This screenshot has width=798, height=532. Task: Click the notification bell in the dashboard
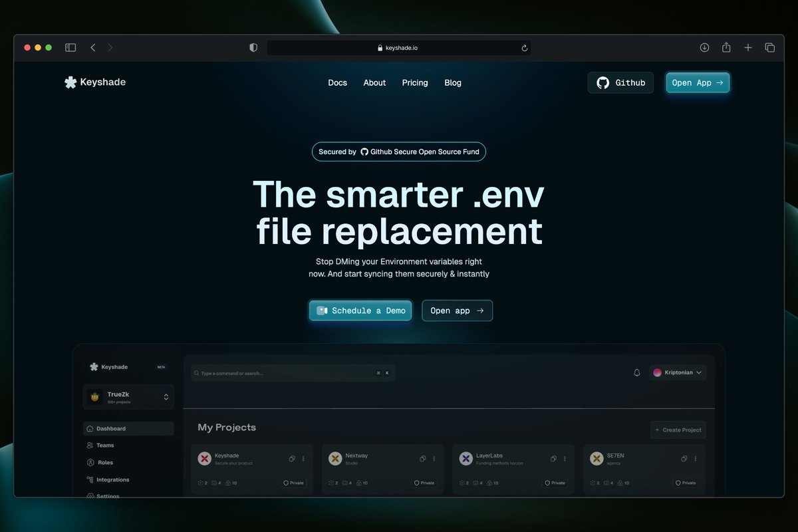(x=636, y=373)
